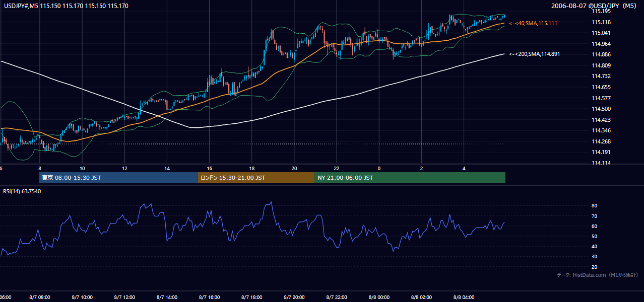Click the 8/7 12:00 time label
This screenshot has height=302, width=644.
[124, 297]
